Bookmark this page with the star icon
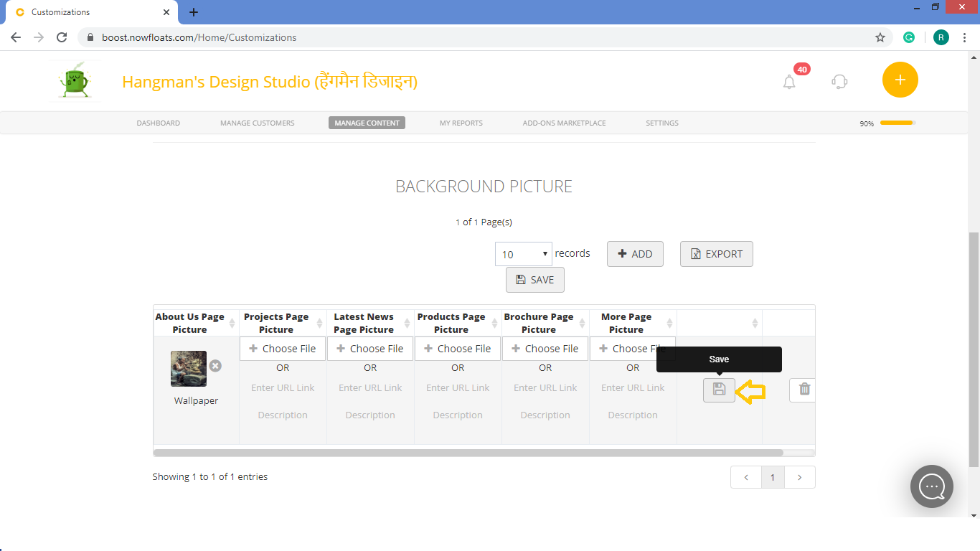 880,37
